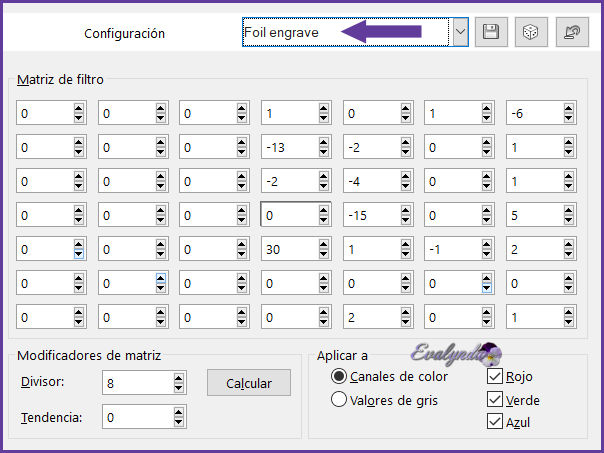Click the save preset floppy disk icon

coord(491,32)
